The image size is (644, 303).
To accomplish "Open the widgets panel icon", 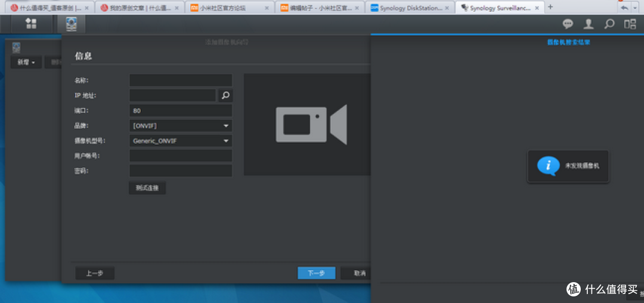I will (x=630, y=24).
